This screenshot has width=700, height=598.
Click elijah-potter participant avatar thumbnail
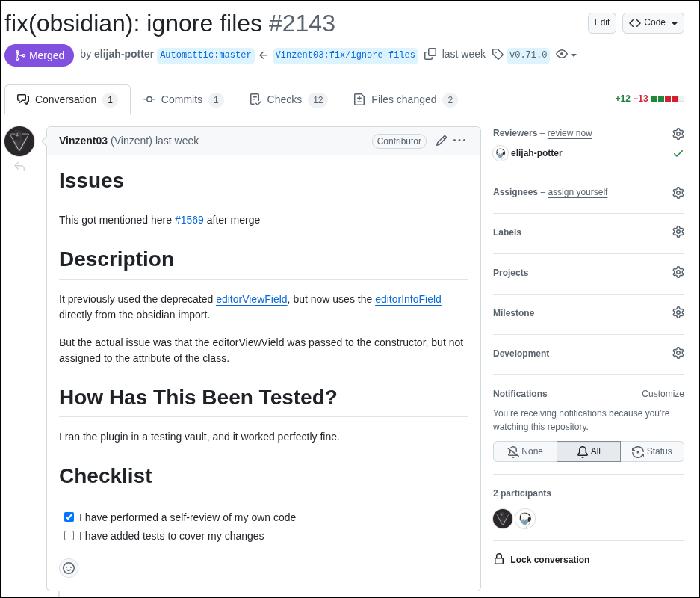pyautogui.click(x=525, y=519)
